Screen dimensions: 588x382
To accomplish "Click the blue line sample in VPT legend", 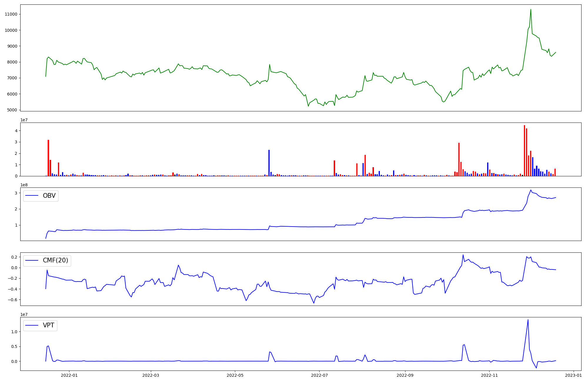I will pyautogui.click(x=32, y=325).
